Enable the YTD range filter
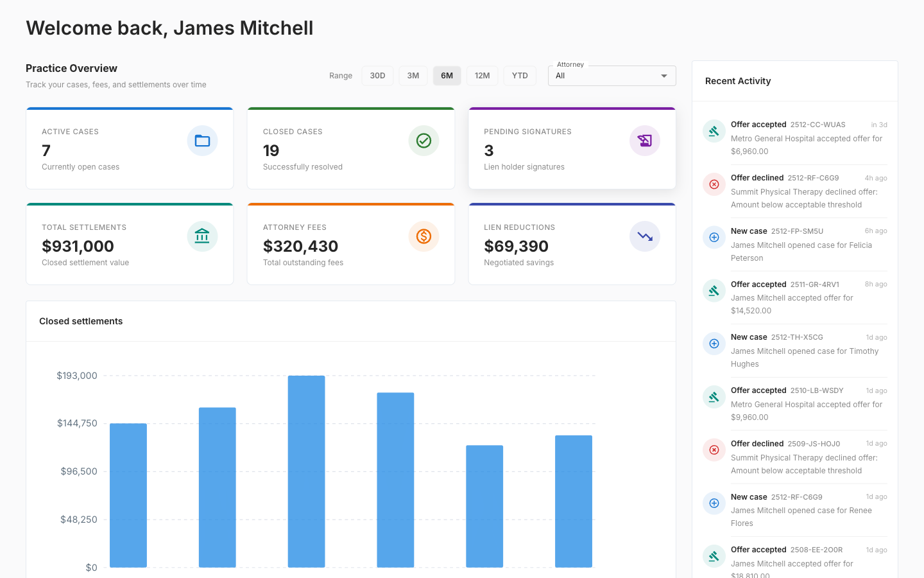924x578 pixels. (x=520, y=75)
